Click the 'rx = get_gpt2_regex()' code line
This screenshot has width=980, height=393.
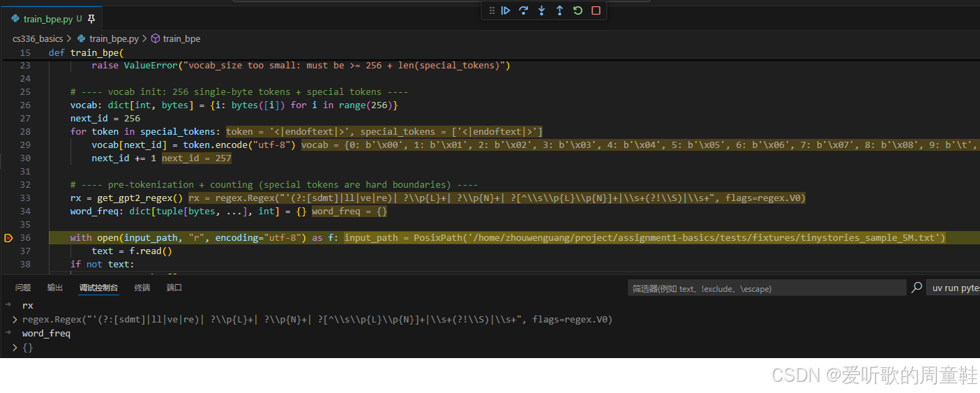point(126,198)
